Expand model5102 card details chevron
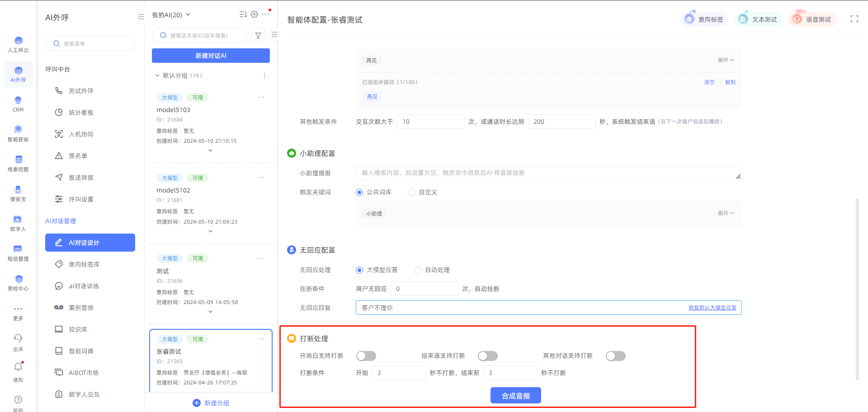 (210, 231)
